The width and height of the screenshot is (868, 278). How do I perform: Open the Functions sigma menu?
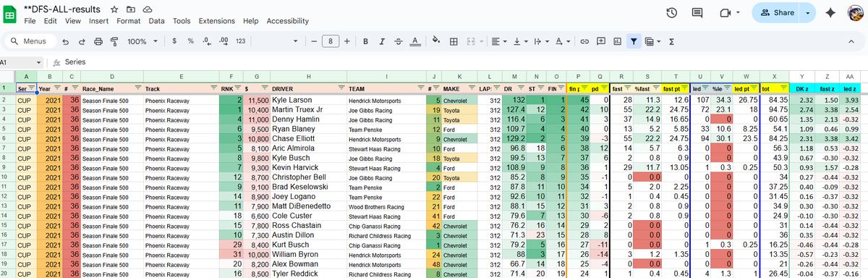pyautogui.click(x=671, y=41)
